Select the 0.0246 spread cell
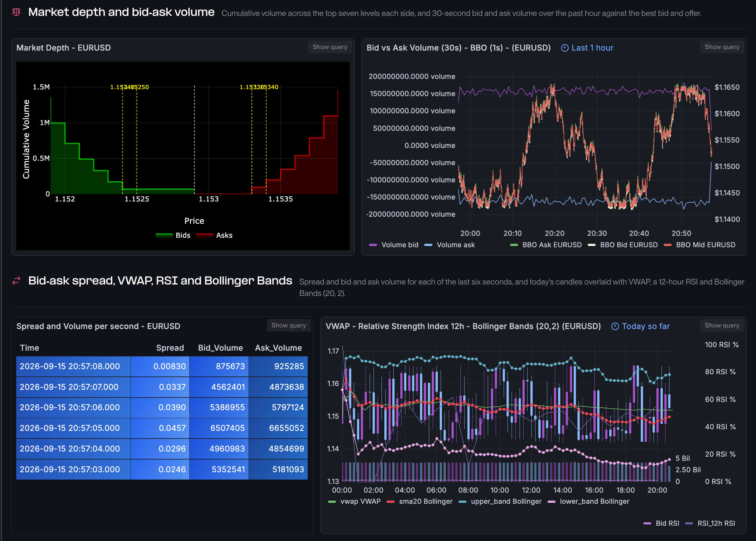 [160, 469]
